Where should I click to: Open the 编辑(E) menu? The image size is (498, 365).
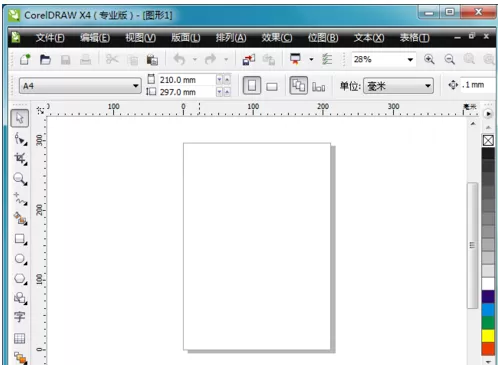pyautogui.click(x=95, y=38)
